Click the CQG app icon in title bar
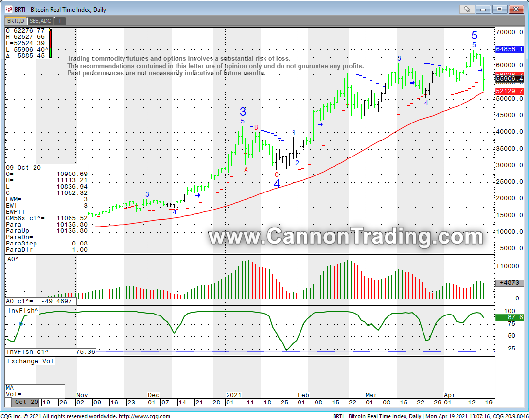The height and width of the screenshot is (420, 529). [x=8, y=9]
